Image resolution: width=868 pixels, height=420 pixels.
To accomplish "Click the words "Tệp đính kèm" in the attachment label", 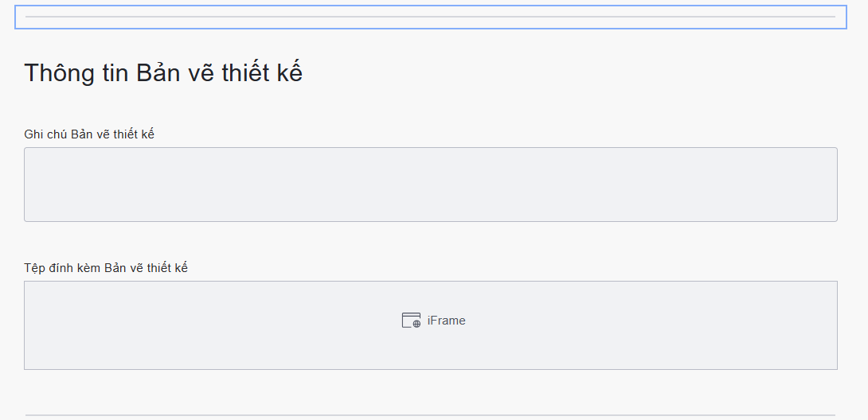I will [62, 268].
